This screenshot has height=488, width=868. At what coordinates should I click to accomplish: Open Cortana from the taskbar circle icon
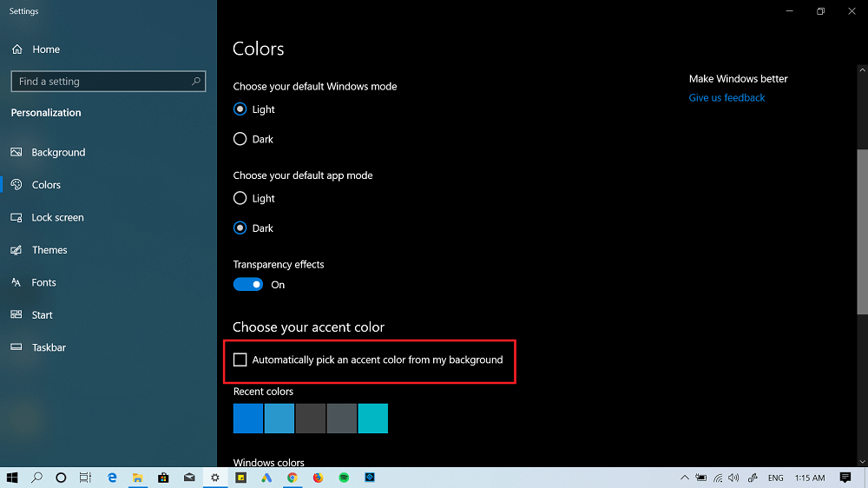point(61,478)
